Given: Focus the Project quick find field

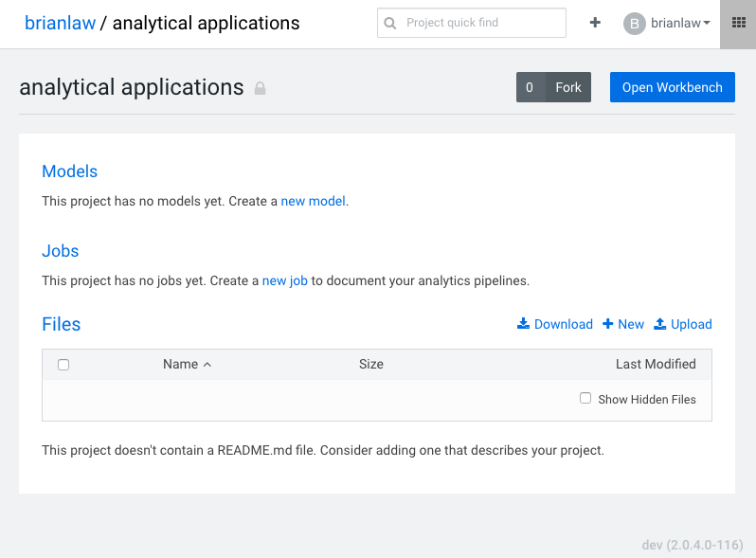Looking at the screenshot, I should [x=472, y=23].
